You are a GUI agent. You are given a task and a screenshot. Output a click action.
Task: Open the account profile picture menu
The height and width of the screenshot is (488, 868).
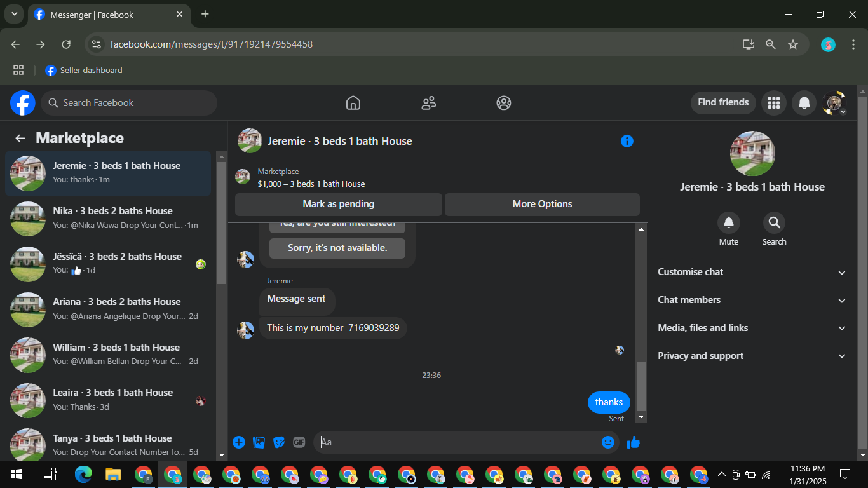coord(834,103)
